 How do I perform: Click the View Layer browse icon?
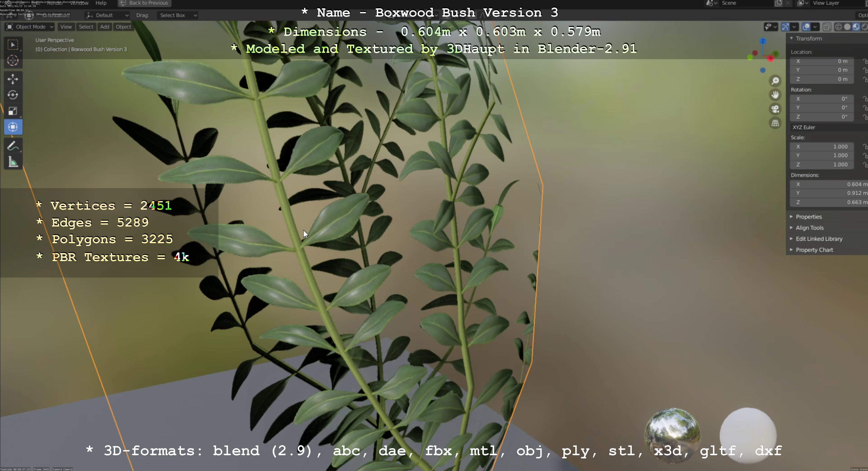[802, 3]
